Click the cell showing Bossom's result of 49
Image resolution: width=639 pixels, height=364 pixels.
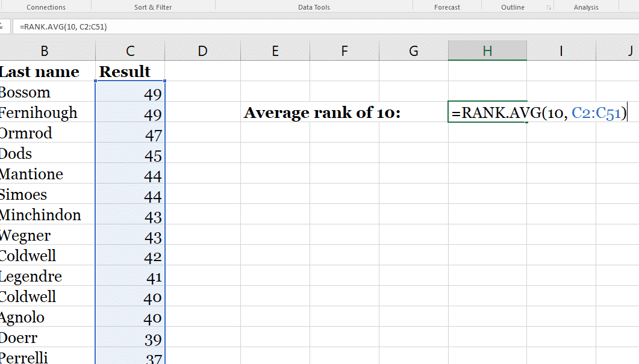click(129, 92)
